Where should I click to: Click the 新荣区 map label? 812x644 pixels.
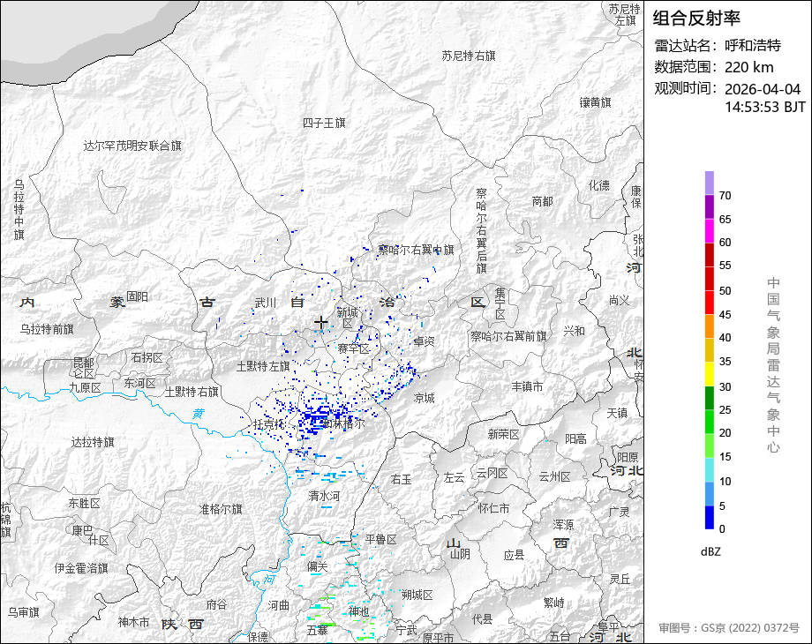[503, 434]
